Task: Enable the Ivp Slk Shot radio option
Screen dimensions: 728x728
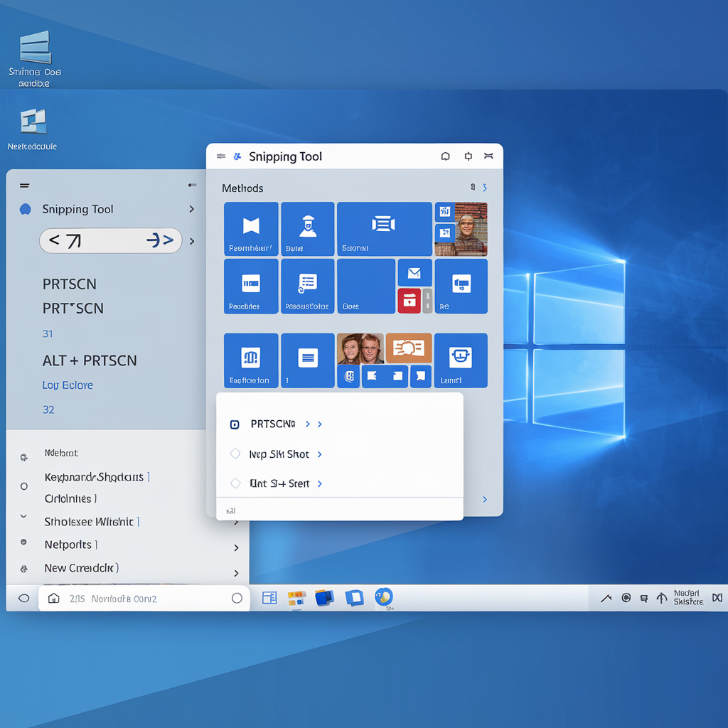Action: click(235, 454)
